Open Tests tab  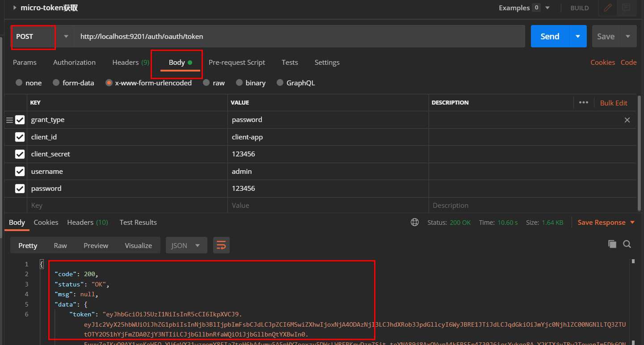pyautogui.click(x=290, y=63)
